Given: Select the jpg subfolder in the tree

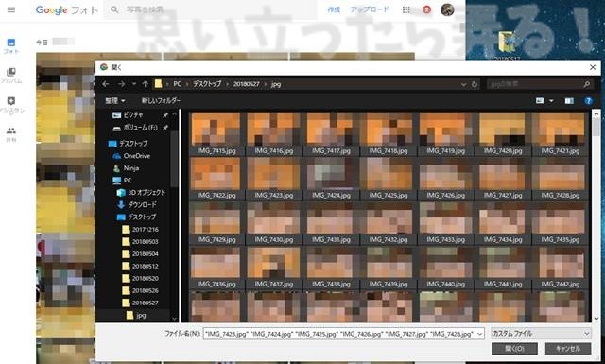Looking at the screenshot, I should (141, 316).
